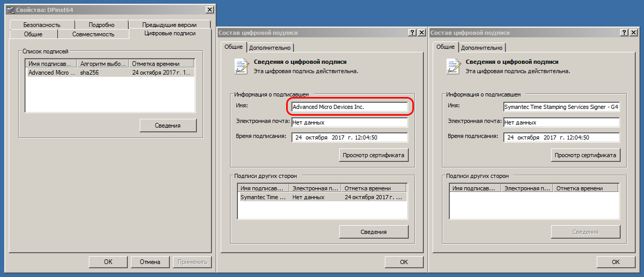Click the Advanced Micro Devices Inc. name field
This screenshot has width=644, height=277.
349,107
